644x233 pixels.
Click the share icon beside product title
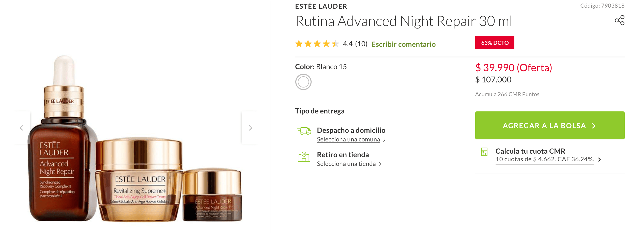click(x=619, y=20)
